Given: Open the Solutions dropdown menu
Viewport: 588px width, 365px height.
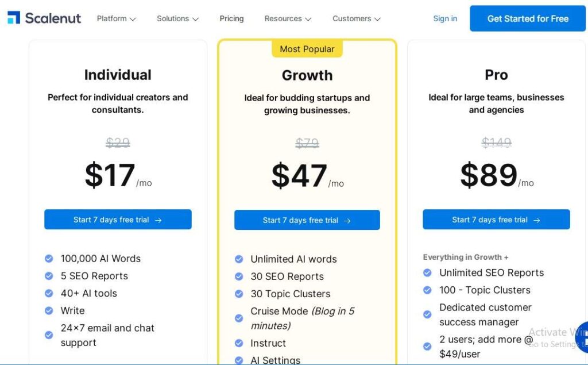Looking at the screenshot, I should [x=177, y=18].
